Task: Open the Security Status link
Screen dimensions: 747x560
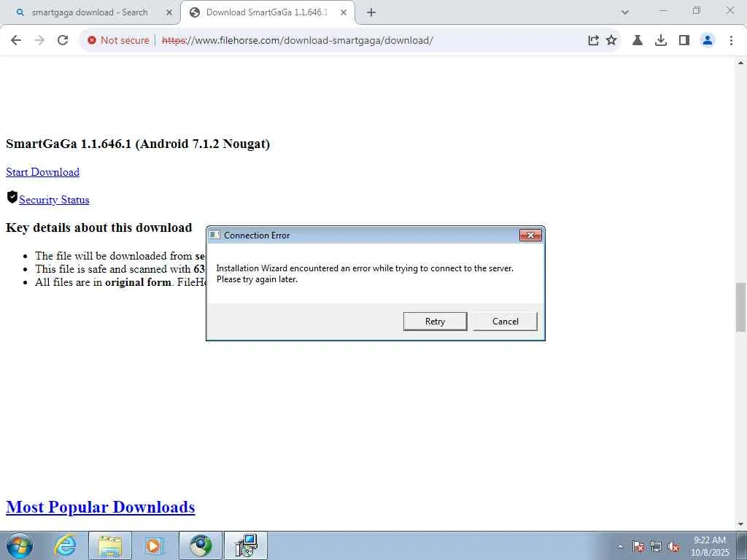Action: pyautogui.click(x=54, y=200)
